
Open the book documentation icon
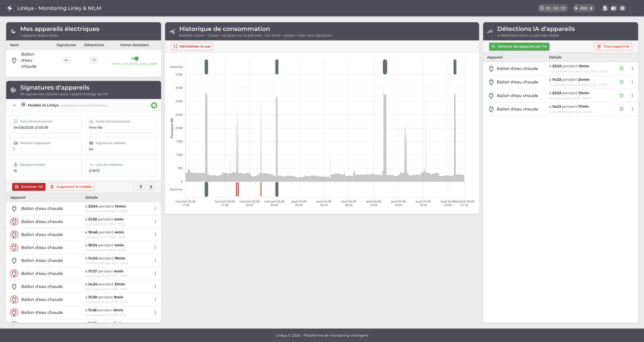[x=614, y=8]
